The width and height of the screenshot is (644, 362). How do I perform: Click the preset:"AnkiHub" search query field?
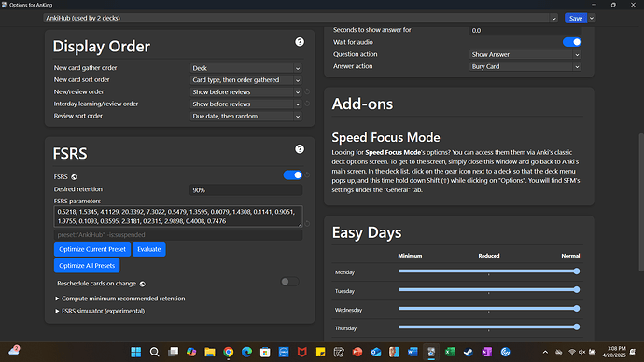(x=178, y=235)
